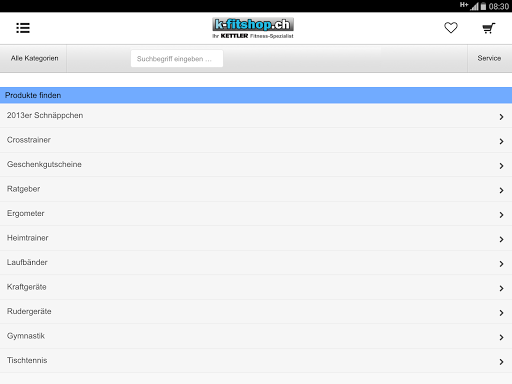
Task: Tap the battery status icon
Action: (483, 6)
